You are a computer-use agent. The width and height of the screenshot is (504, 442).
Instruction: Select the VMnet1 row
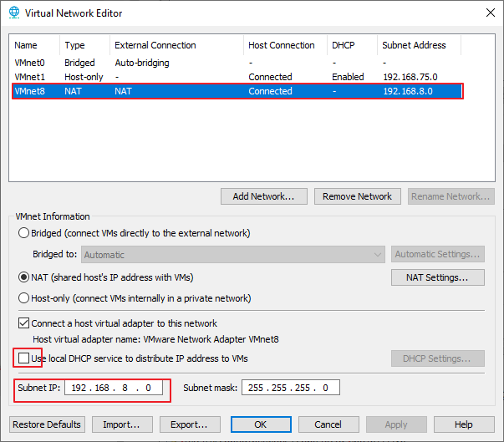pyautogui.click(x=237, y=77)
